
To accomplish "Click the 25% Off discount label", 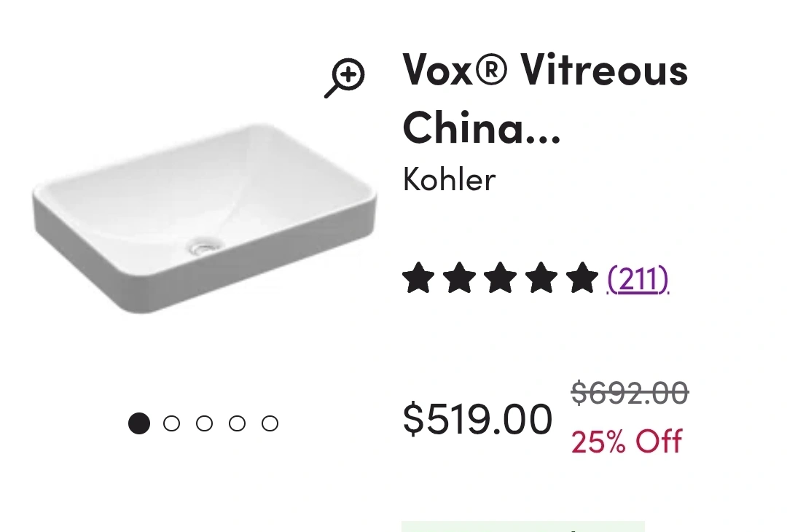I will click(x=627, y=442).
